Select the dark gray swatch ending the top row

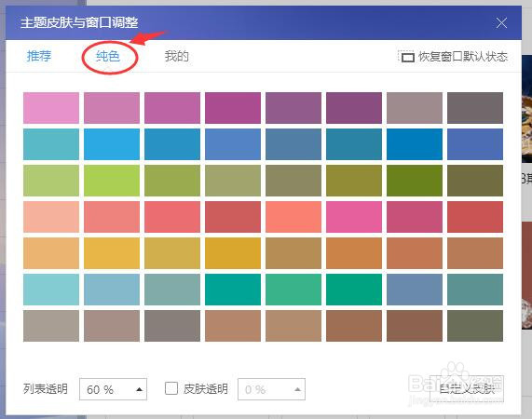click(475, 108)
